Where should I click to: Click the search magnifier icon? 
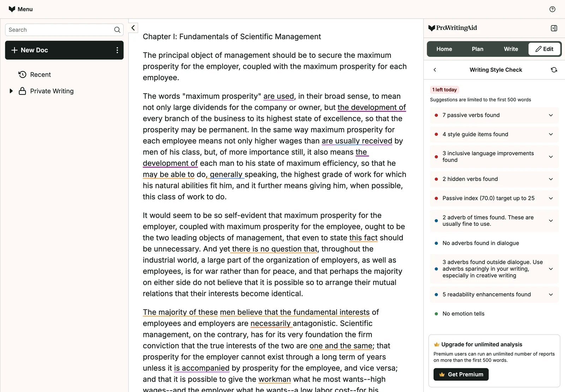(117, 30)
